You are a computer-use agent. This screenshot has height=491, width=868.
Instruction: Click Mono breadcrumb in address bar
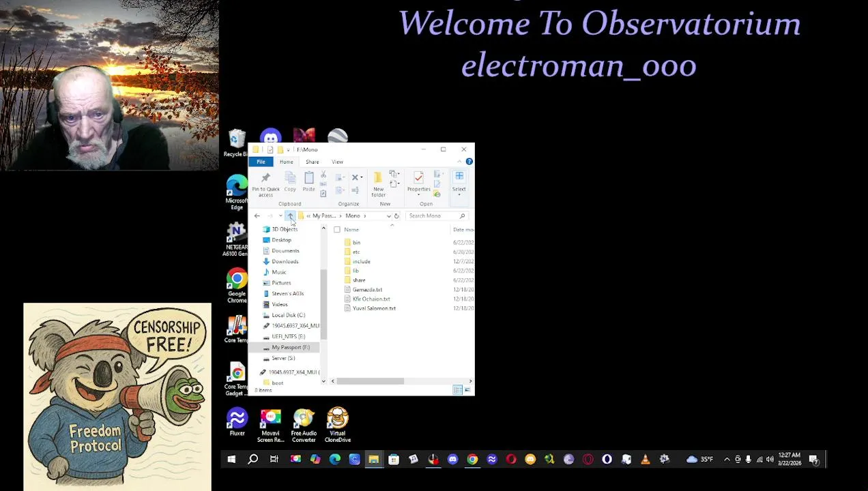[352, 215]
